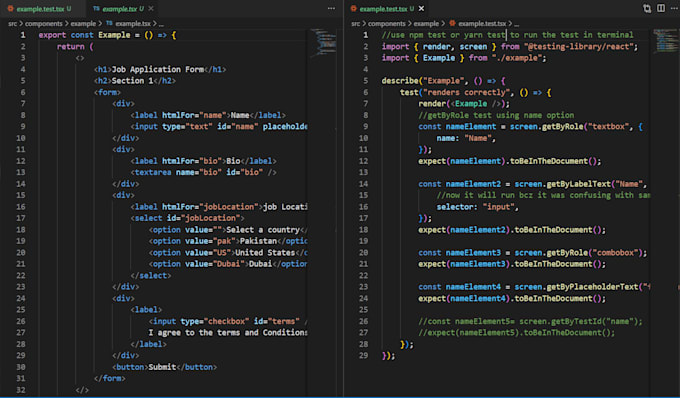
Task: Click the render(<Example />) line
Action: [x=464, y=104]
